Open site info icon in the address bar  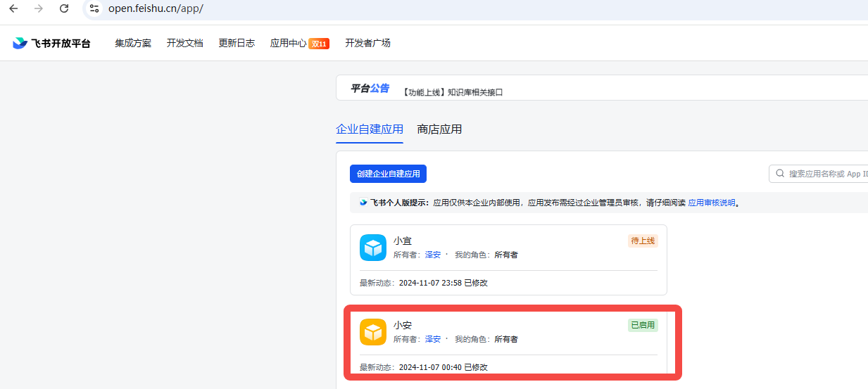coord(94,9)
